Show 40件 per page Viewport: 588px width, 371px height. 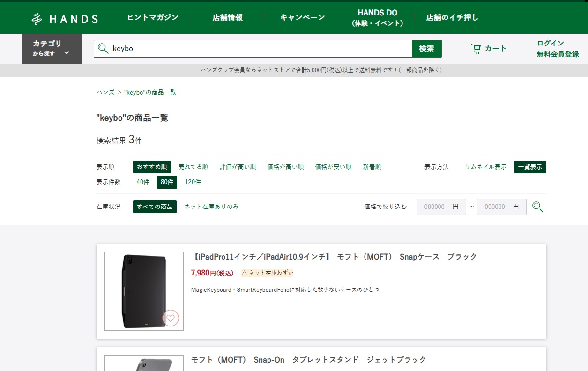143,182
